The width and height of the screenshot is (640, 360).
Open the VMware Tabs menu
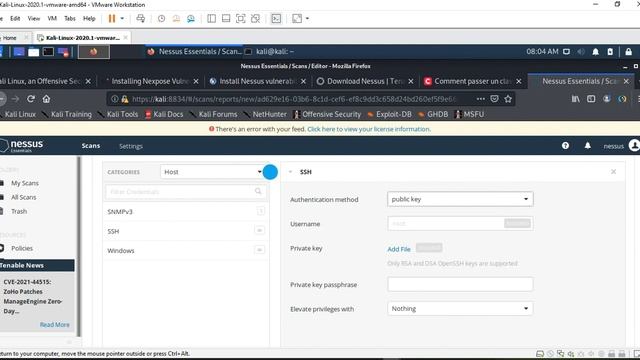pos(70,18)
